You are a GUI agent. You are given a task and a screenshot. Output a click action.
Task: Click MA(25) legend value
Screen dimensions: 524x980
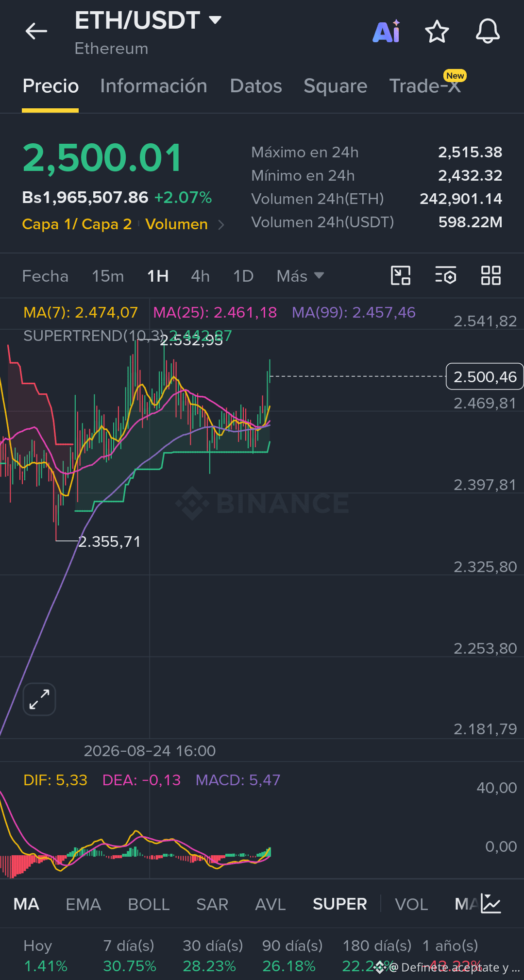215,312
